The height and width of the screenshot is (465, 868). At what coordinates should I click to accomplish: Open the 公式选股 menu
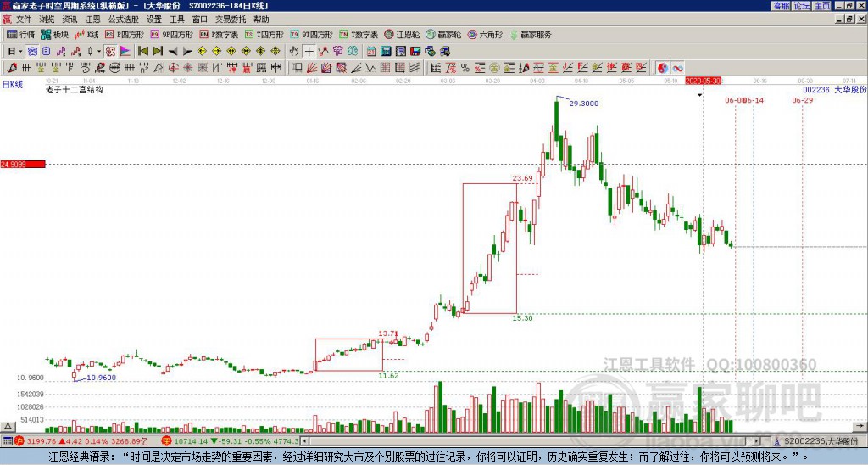(x=124, y=20)
